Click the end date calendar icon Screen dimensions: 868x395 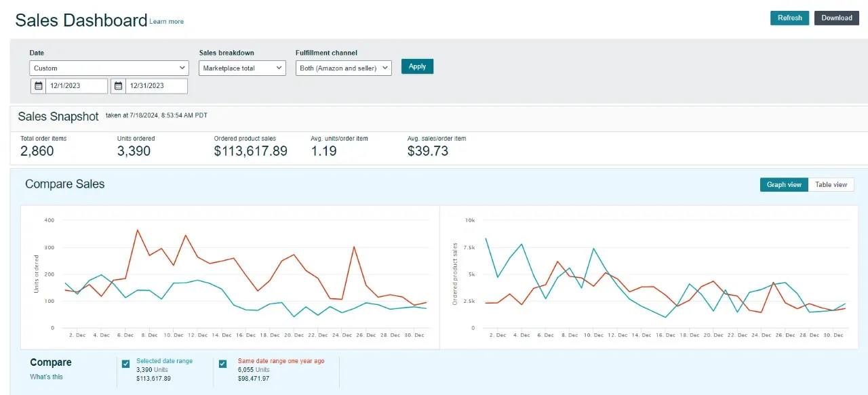click(x=119, y=86)
